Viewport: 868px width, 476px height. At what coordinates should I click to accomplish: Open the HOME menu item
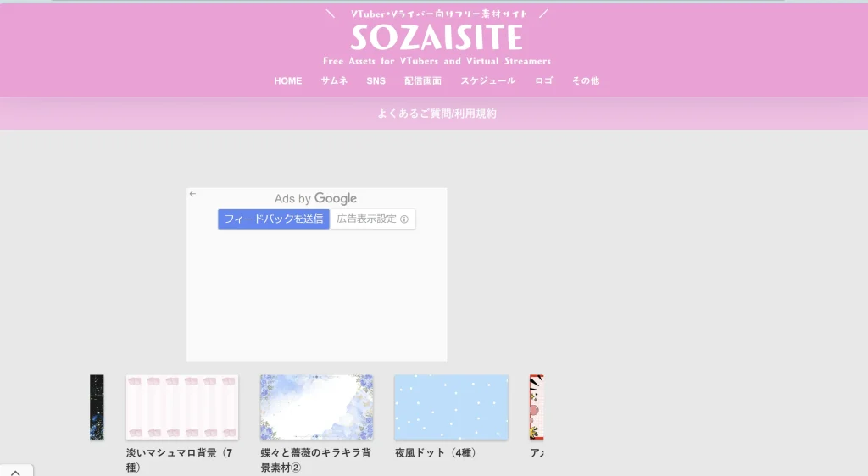point(288,81)
